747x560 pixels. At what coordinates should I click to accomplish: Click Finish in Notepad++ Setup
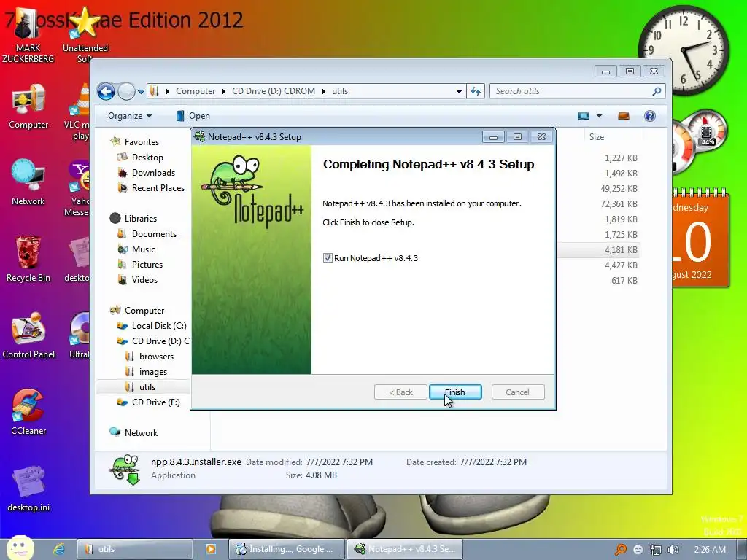tap(455, 392)
